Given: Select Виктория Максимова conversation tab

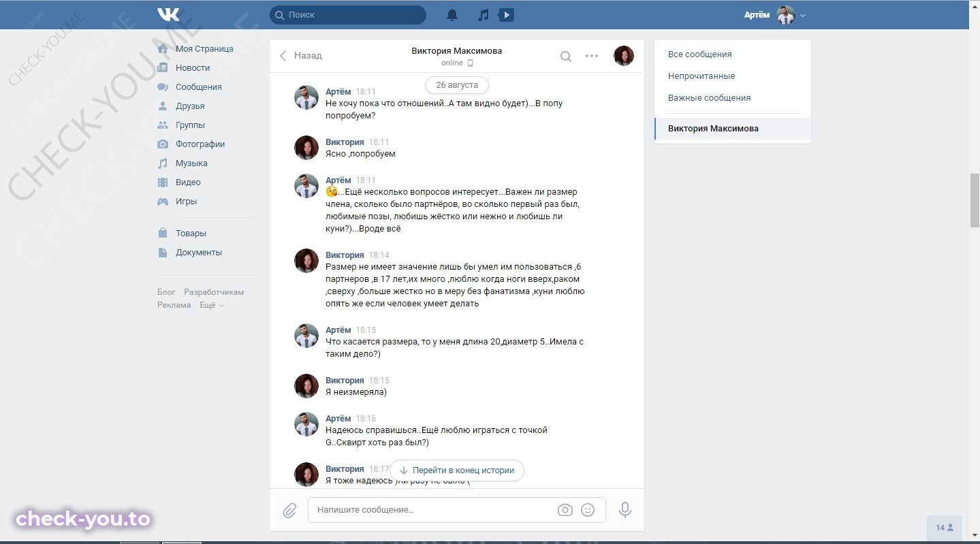Looking at the screenshot, I should pyautogui.click(x=733, y=129).
